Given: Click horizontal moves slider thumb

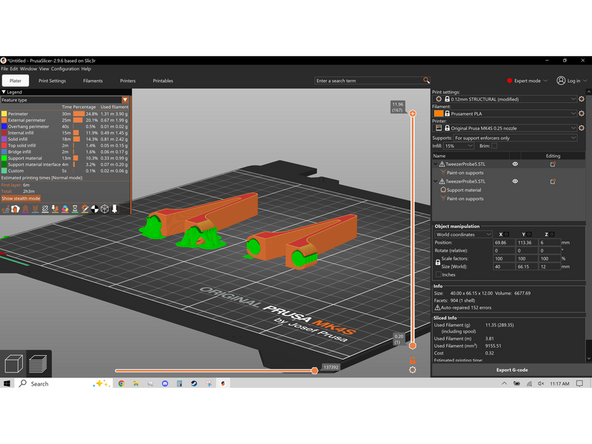Looking at the screenshot, I should (314, 371).
